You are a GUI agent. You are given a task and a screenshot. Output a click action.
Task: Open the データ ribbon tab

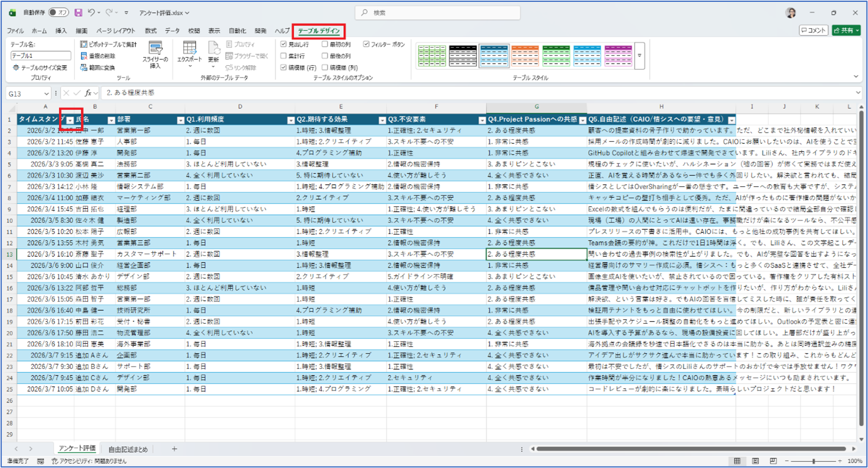pos(172,31)
